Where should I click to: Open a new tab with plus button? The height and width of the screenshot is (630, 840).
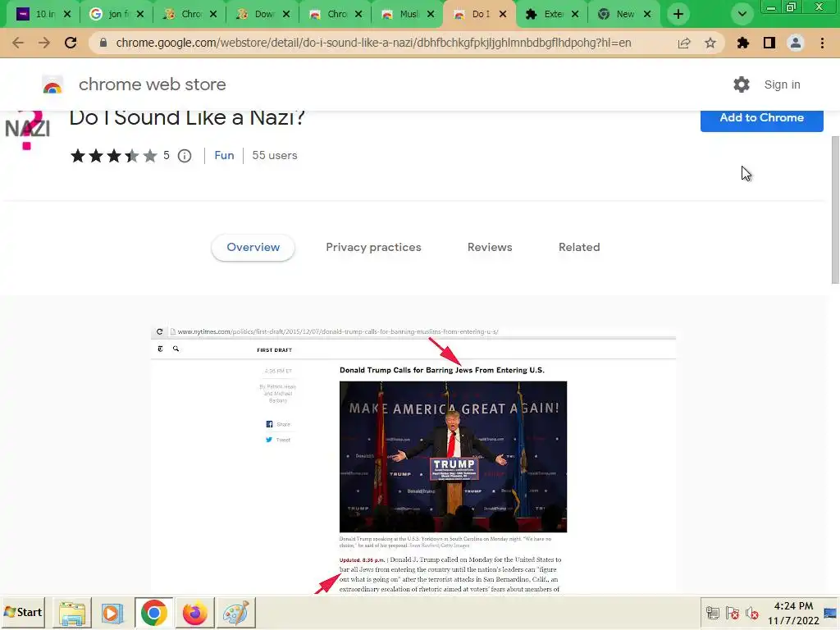click(678, 14)
